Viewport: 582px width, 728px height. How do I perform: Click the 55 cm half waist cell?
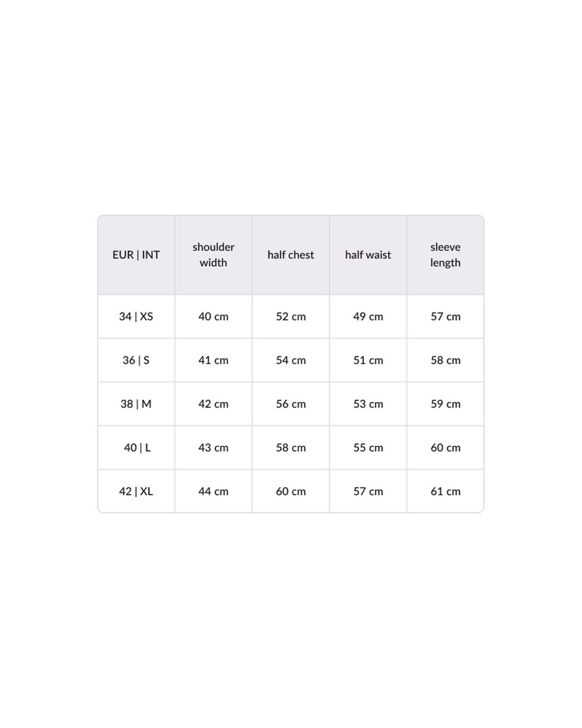click(x=368, y=447)
